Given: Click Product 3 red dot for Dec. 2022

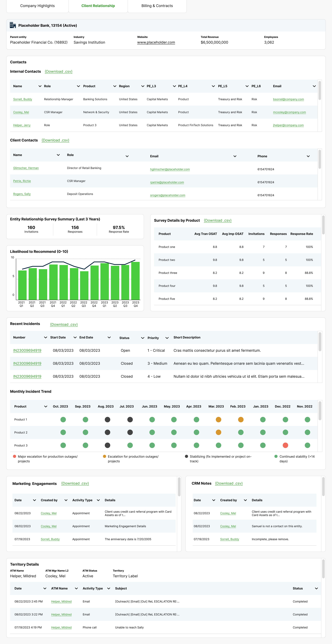Looking at the screenshot, I should 286,445.
